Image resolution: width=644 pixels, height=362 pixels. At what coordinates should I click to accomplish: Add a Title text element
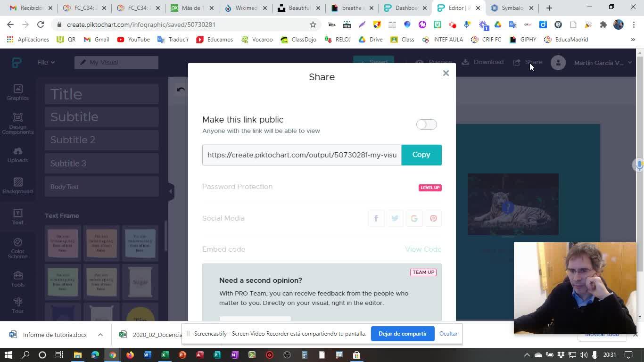pos(102,94)
